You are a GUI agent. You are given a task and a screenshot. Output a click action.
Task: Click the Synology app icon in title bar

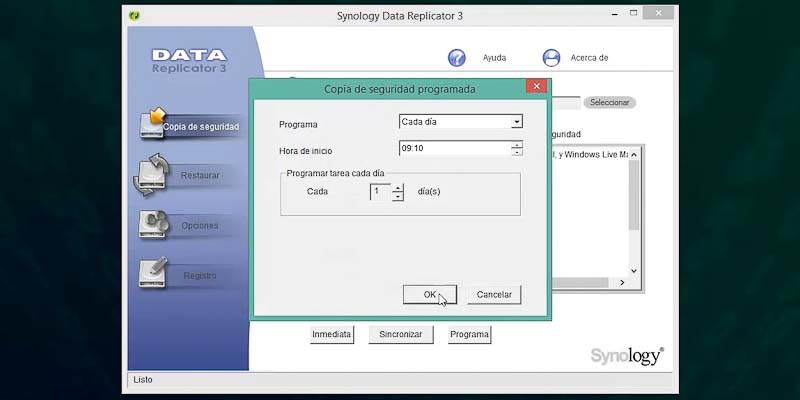click(x=134, y=16)
